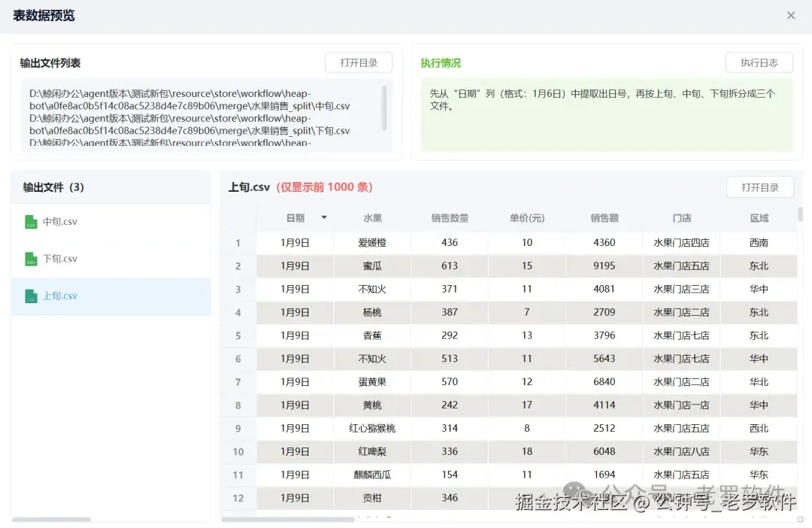Image resolution: width=812 pixels, height=528 pixels.
Task: Select the 蛋黄果 cell in row 7
Action: click(372, 382)
